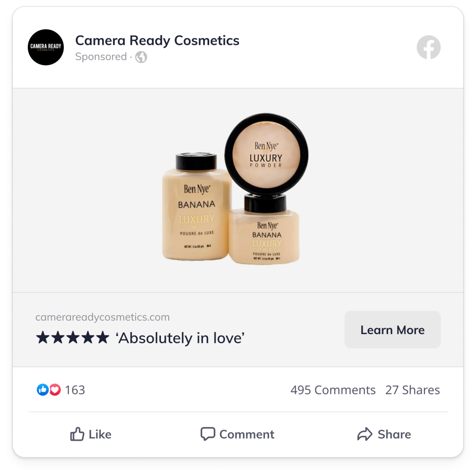Like the post with thumbs-up button
Image resolution: width=476 pixels, height=476 pixels.
coord(91,435)
